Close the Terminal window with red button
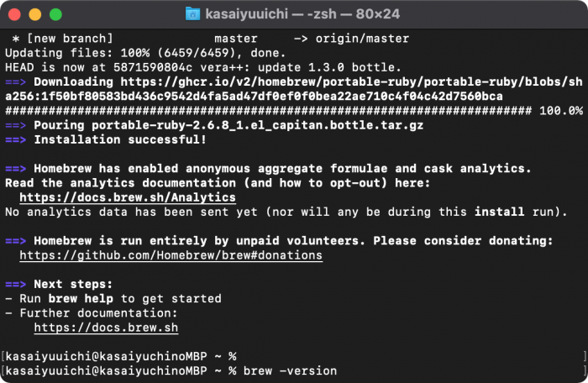The height and width of the screenshot is (383, 588). pyautogui.click(x=15, y=14)
